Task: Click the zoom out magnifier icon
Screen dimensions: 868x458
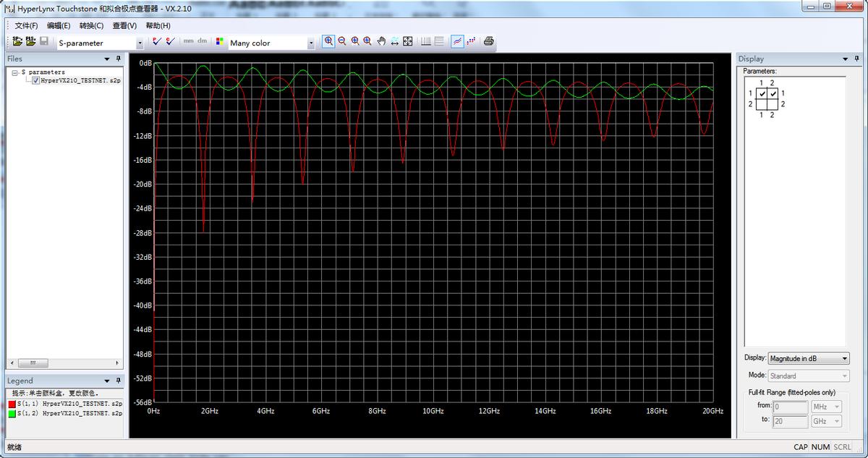Action: [342, 41]
